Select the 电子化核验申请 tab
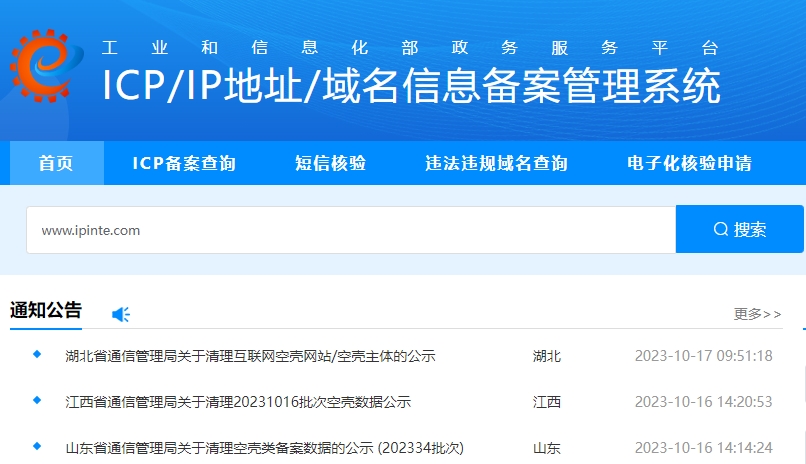 point(689,163)
